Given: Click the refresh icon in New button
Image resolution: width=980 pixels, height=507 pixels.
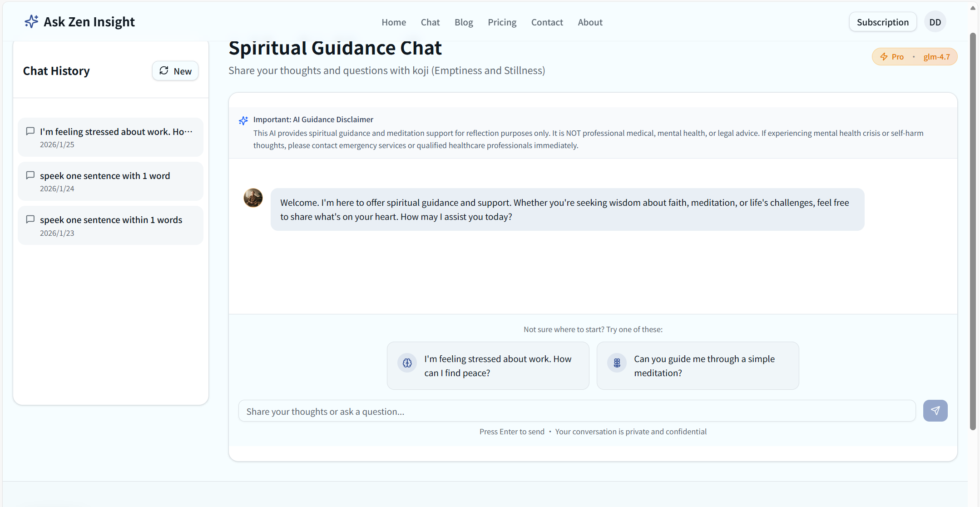Looking at the screenshot, I should click(x=164, y=70).
